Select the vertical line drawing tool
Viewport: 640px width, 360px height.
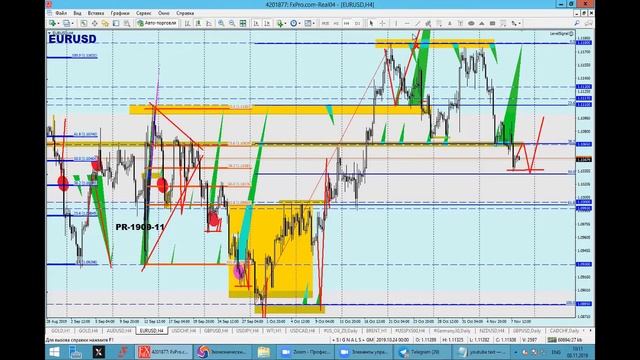(x=396, y=23)
